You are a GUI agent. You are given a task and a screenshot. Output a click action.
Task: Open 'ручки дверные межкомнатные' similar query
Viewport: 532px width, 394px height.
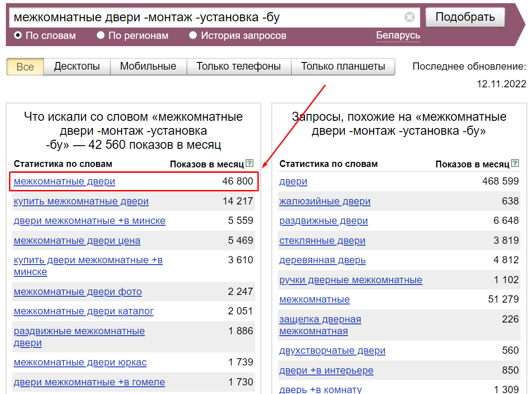tap(351, 280)
